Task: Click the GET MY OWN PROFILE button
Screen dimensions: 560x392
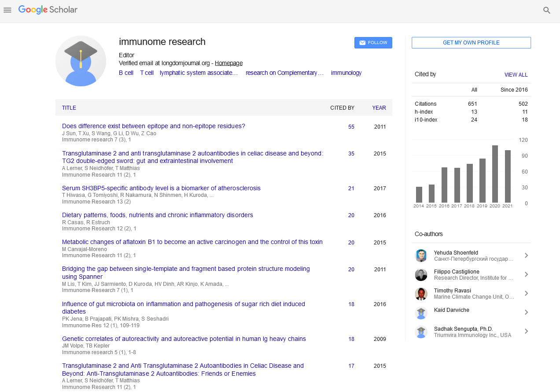Action: pos(471,43)
